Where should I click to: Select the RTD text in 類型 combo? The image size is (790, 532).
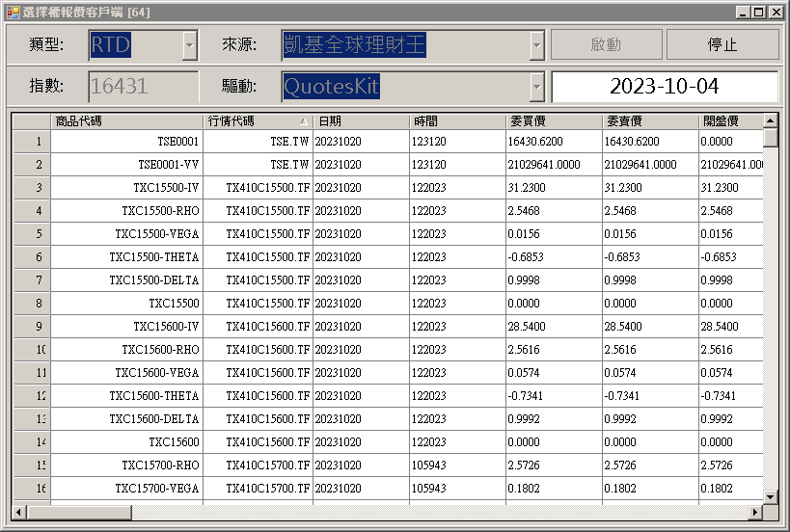click(111, 44)
